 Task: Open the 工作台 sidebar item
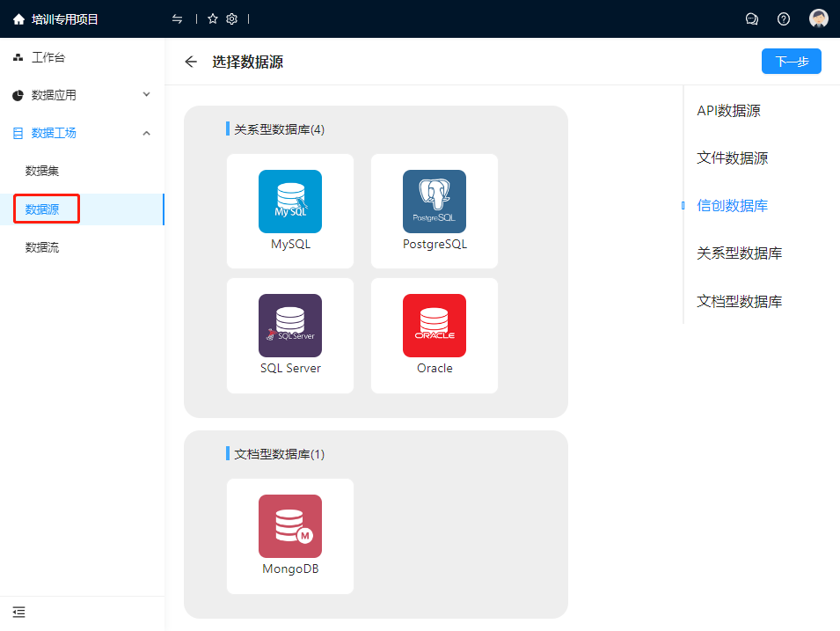point(48,57)
